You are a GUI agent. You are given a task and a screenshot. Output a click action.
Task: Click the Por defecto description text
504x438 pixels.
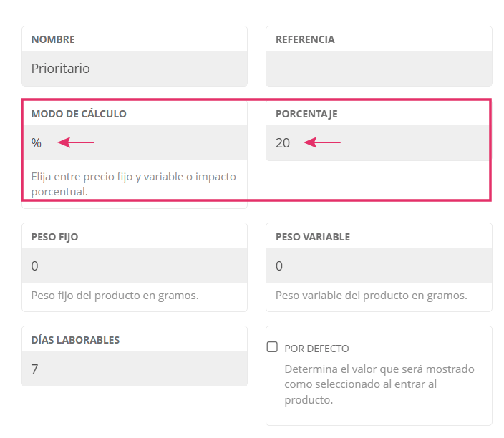click(x=379, y=384)
